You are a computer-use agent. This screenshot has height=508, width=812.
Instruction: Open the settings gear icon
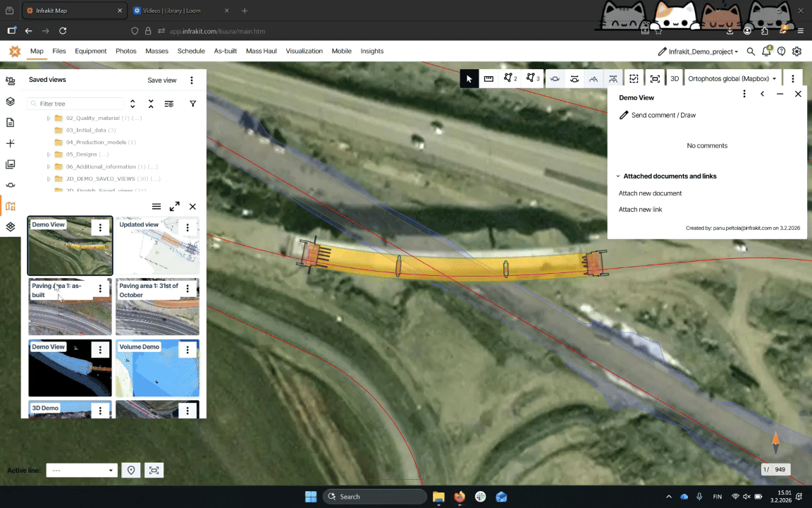tap(797, 52)
